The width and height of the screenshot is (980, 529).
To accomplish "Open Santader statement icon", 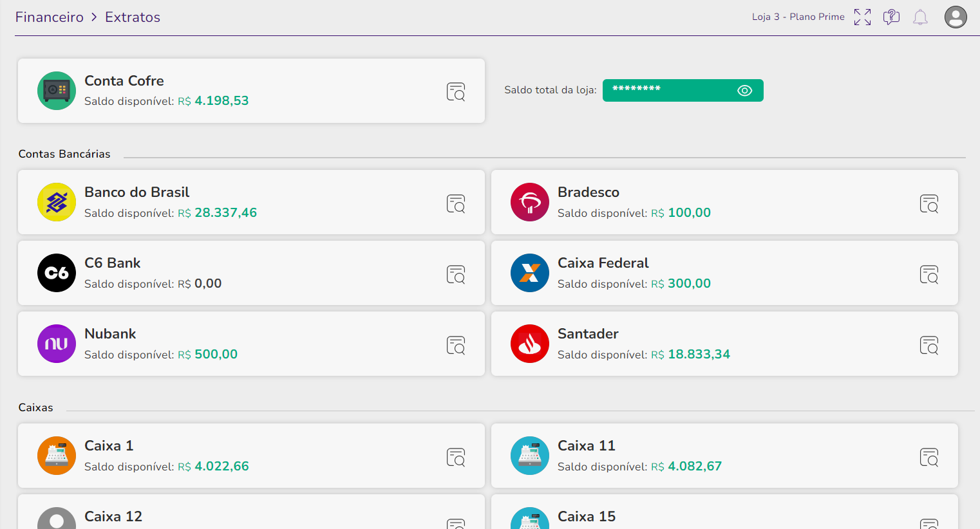I will pos(929,346).
